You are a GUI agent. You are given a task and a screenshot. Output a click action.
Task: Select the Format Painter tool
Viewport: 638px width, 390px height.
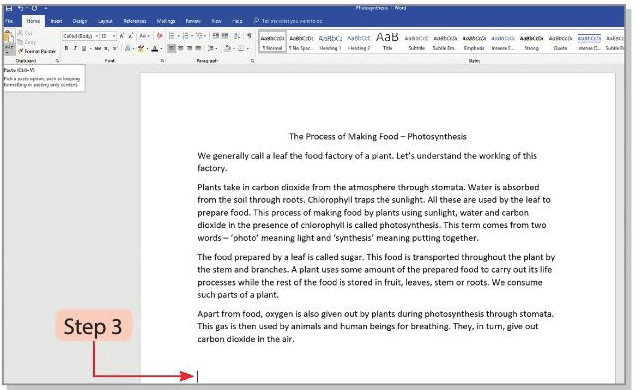coord(37,51)
